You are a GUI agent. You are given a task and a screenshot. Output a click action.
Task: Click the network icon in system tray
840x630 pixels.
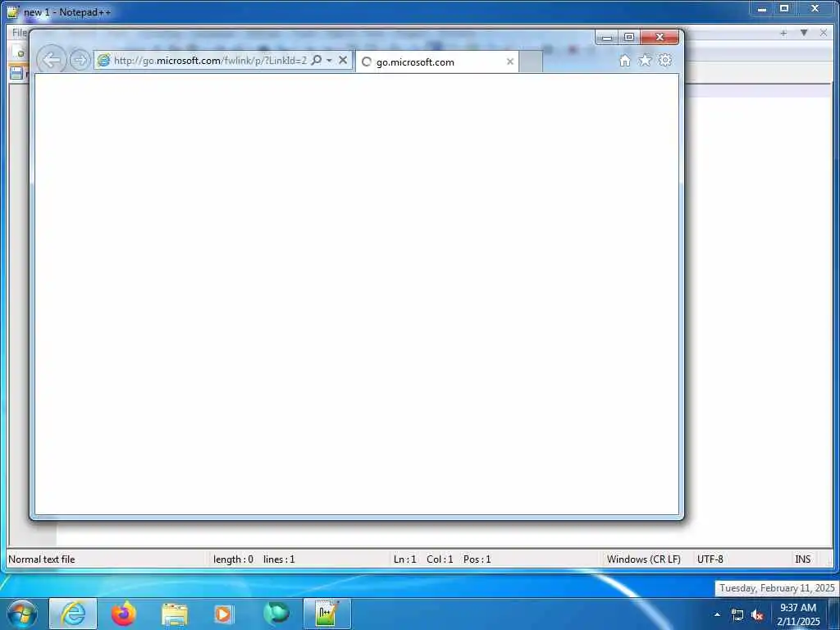pos(737,615)
